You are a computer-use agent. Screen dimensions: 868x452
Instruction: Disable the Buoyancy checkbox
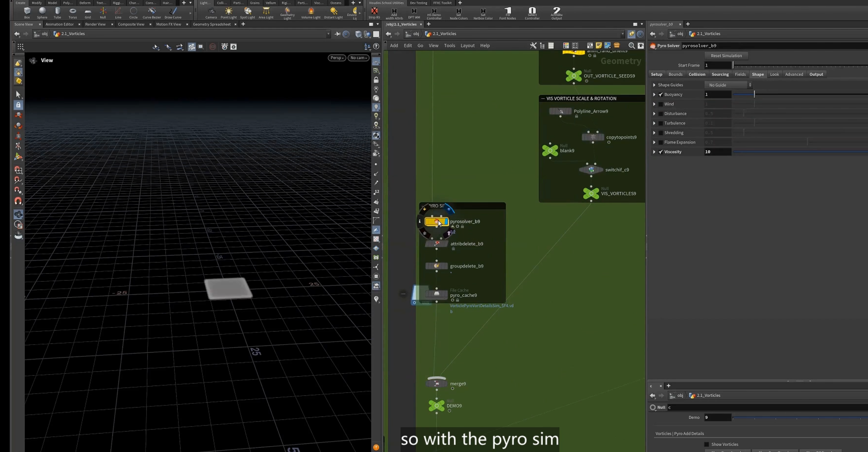(x=660, y=95)
